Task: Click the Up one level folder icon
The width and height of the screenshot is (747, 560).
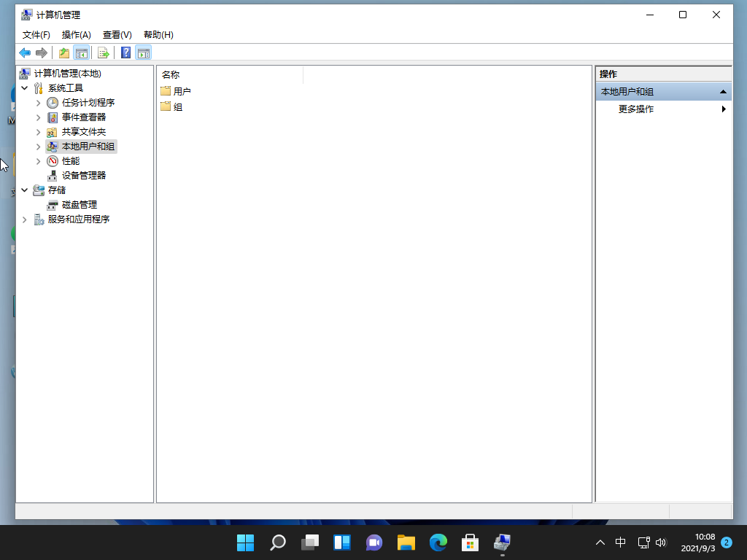Action: coord(64,52)
